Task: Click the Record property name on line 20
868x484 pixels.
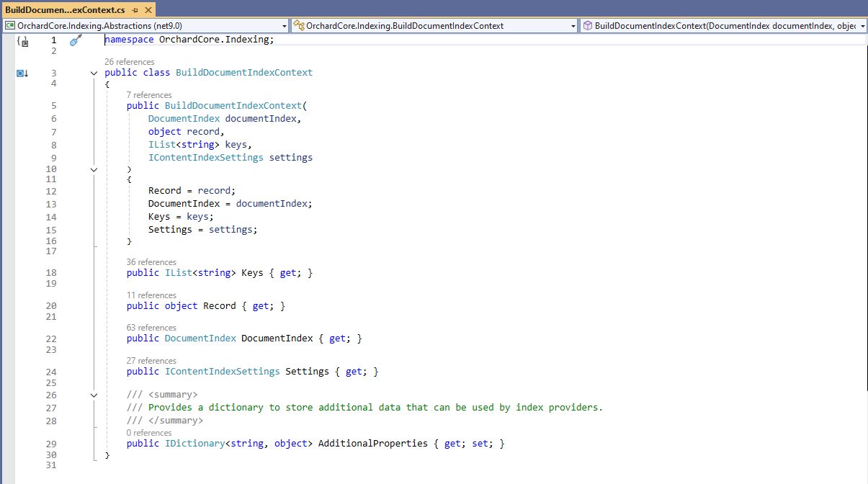Action: (x=220, y=306)
